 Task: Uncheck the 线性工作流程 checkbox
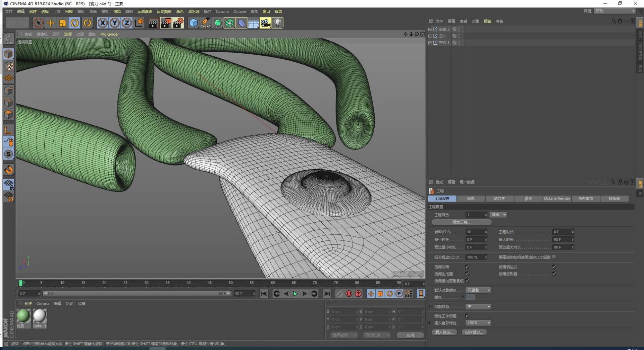pyautogui.click(x=467, y=316)
